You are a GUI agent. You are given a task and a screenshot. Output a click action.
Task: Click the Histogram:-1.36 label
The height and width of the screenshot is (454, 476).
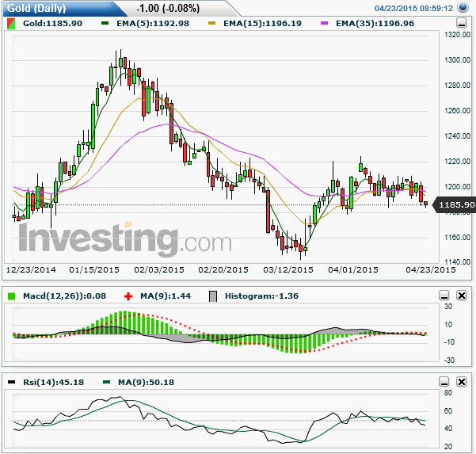coord(261,296)
